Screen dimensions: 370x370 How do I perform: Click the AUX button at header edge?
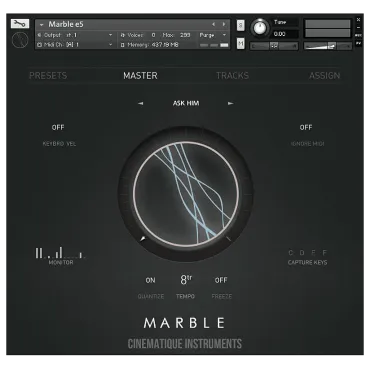pyautogui.click(x=358, y=35)
